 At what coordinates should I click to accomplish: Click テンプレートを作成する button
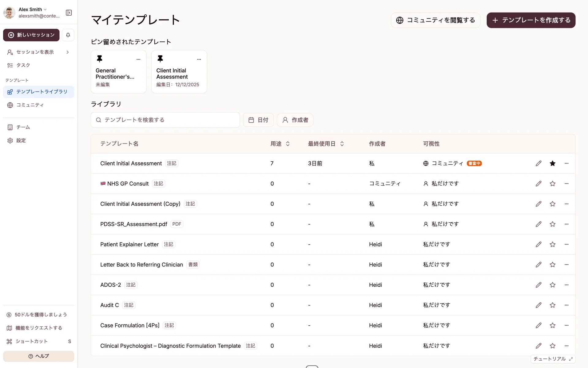(531, 20)
